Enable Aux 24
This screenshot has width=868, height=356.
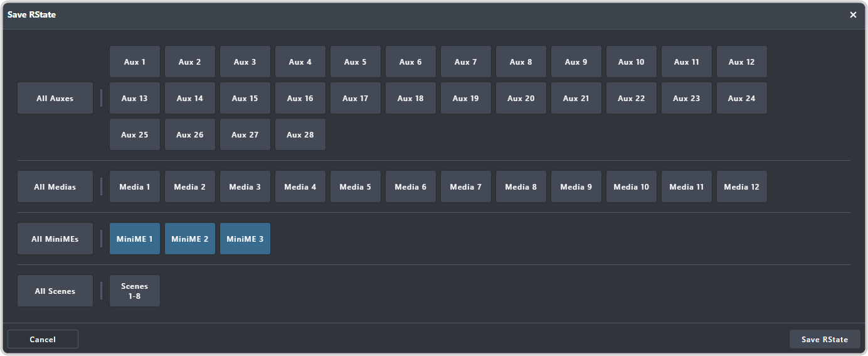[742, 98]
